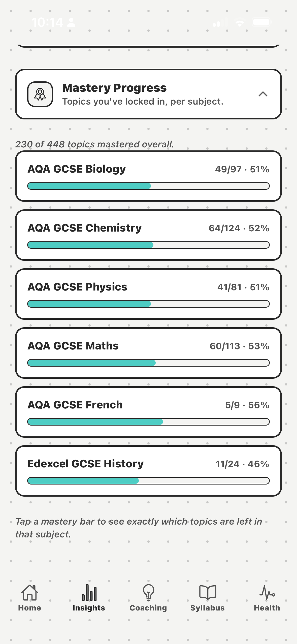The width and height of the screenshot is (297, 644).
Task: Open Coaching lightbulb icon
Action: [148, 593]
